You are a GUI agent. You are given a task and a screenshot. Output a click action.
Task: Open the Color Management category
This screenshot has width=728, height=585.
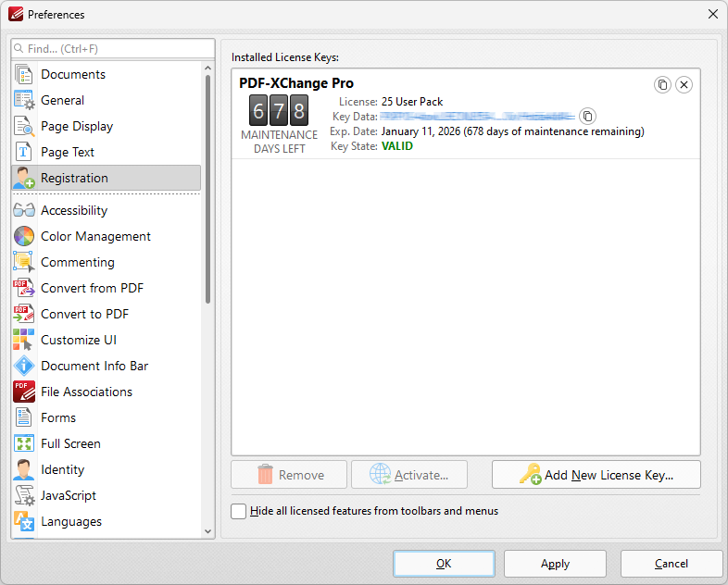pos(107,236)
